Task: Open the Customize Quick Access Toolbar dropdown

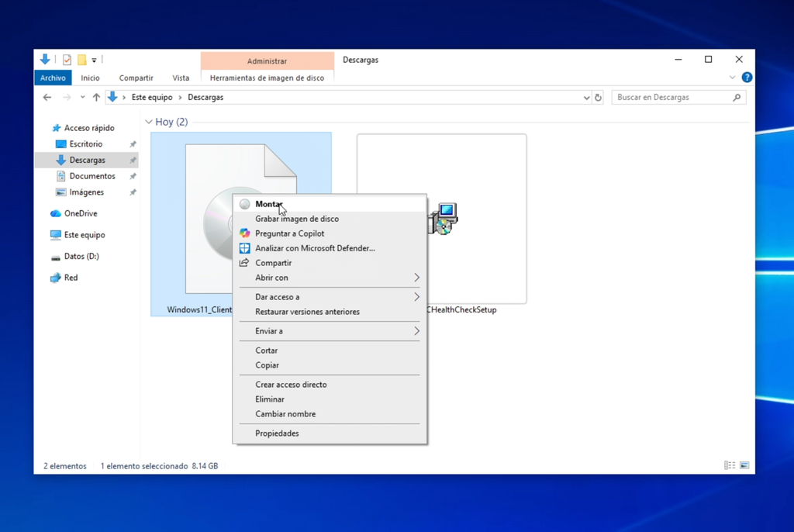Action: (94, 60)
